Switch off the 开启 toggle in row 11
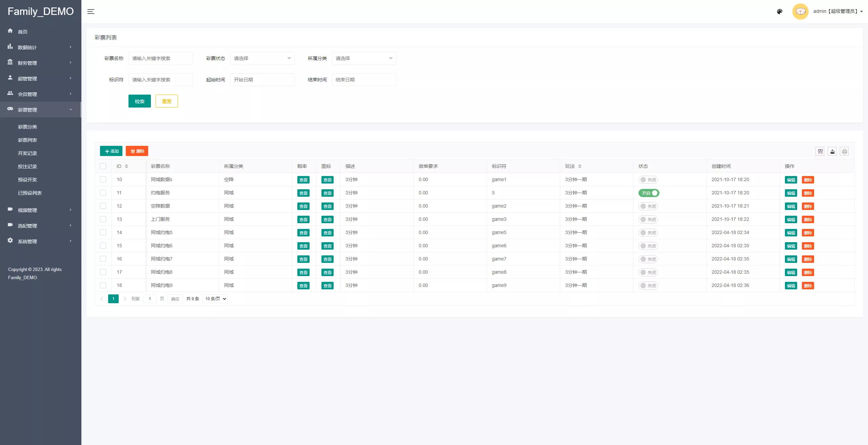Image resolution: width=868 pixels, height=445 pixels. pos(649,193)
